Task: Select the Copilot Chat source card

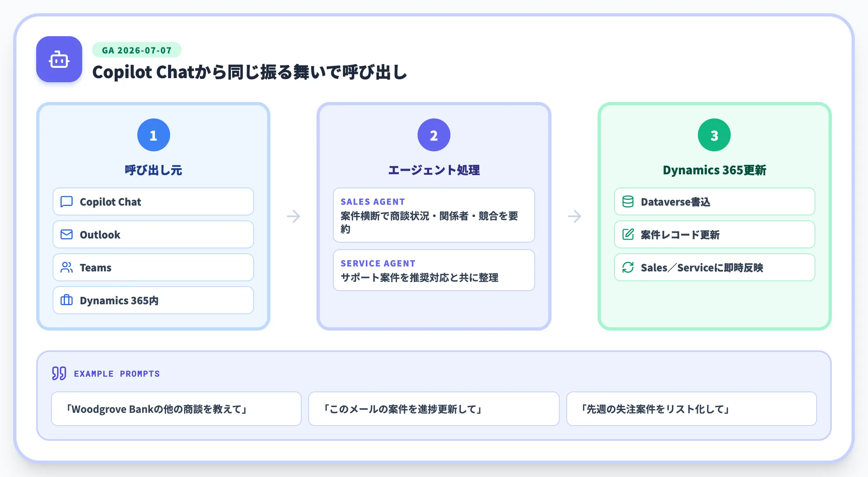Action: (153, 201)
